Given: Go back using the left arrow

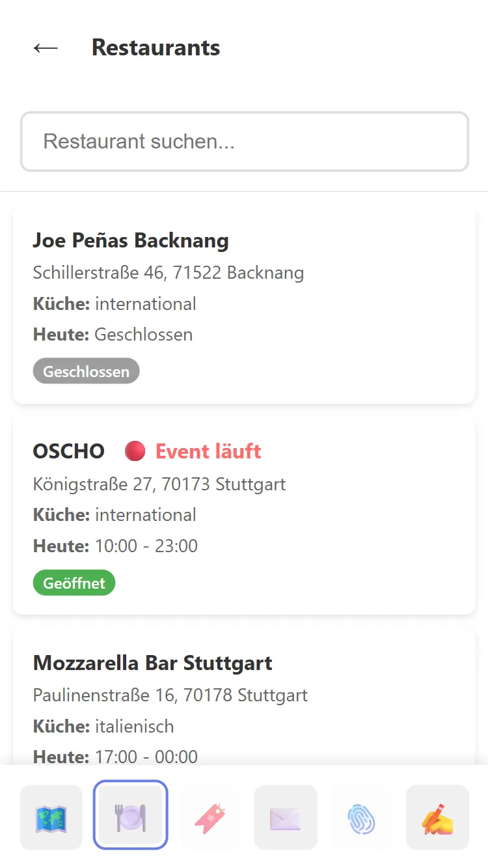Looking at the screenshot, I should [x=46, y=48].
